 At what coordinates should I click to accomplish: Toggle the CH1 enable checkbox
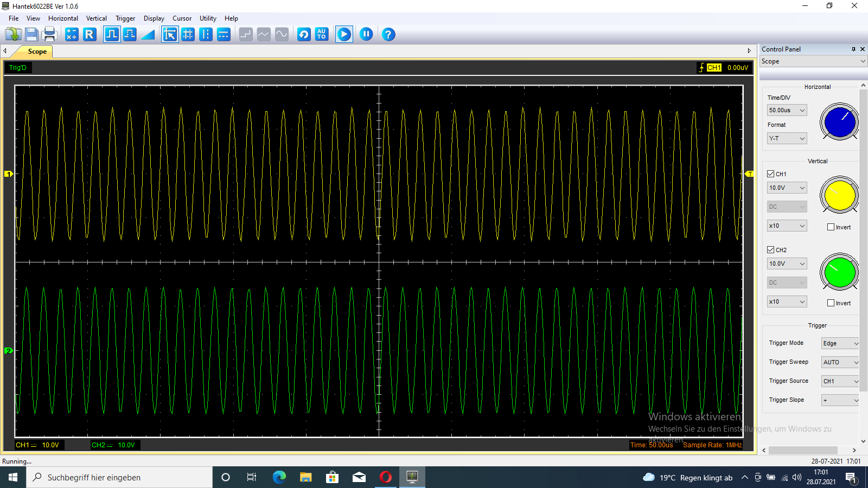pos(770,174)
